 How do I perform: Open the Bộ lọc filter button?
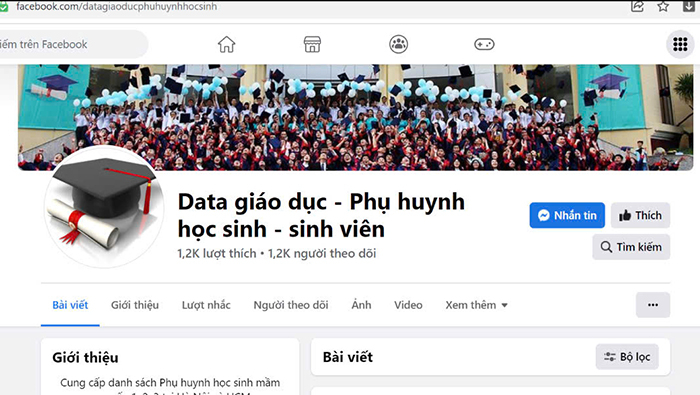(627, 357)
